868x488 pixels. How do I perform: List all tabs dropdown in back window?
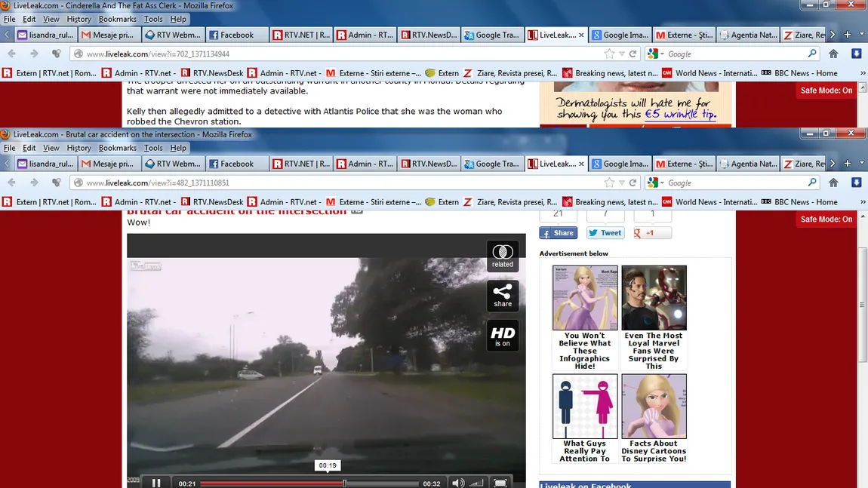[861, 35]
